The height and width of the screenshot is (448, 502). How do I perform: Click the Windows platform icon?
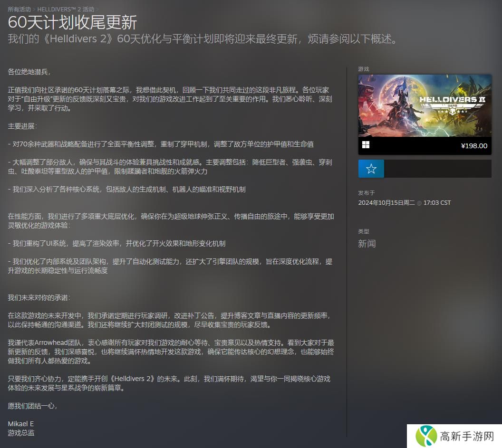[x=366, y=145]
